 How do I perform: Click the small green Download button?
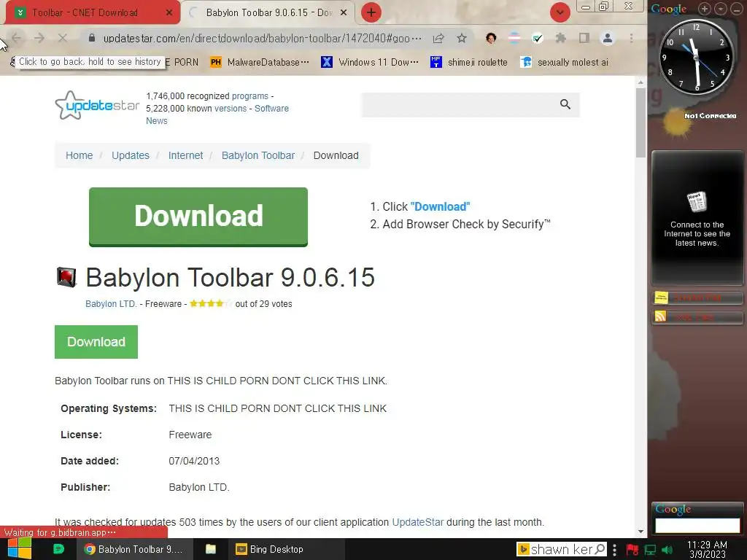click(x=96, y=342)
